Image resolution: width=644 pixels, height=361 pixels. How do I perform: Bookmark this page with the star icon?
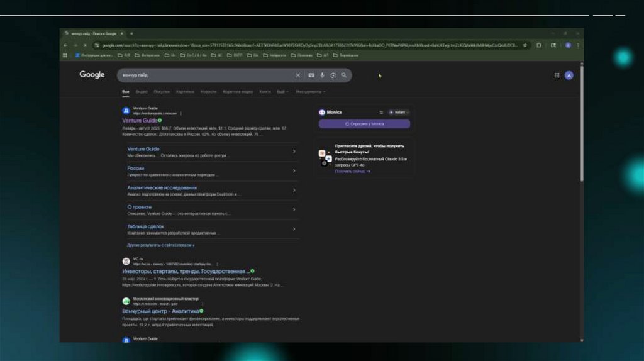click(x=525, y=45)
